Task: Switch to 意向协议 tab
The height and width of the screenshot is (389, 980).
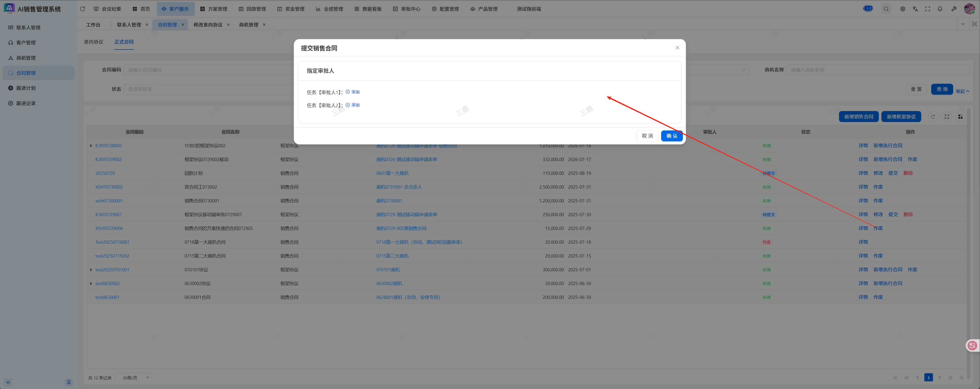Action: coord(94,42)
